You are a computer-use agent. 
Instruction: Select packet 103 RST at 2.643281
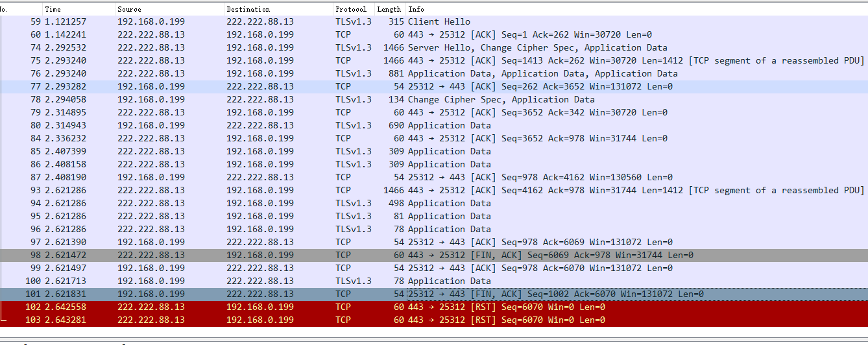point(434,320)
